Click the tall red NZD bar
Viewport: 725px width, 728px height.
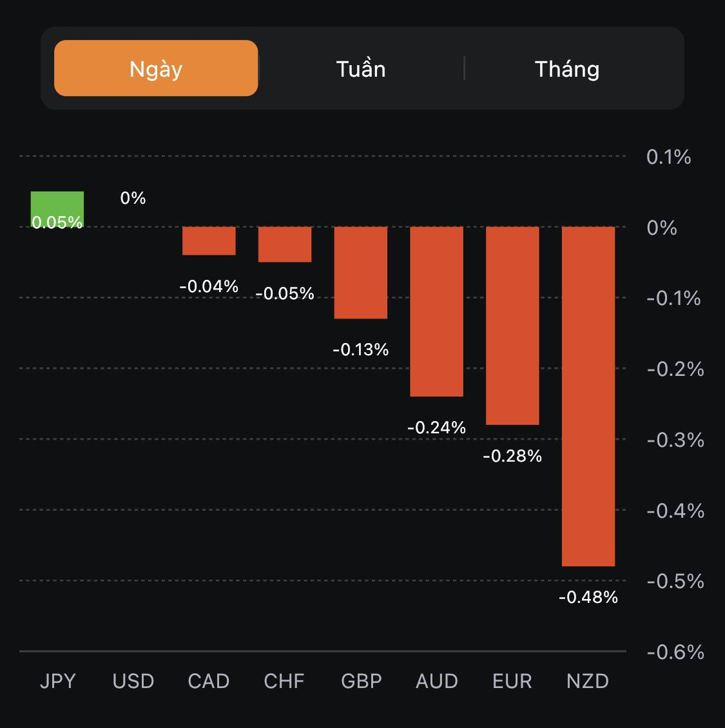point(588,396)
